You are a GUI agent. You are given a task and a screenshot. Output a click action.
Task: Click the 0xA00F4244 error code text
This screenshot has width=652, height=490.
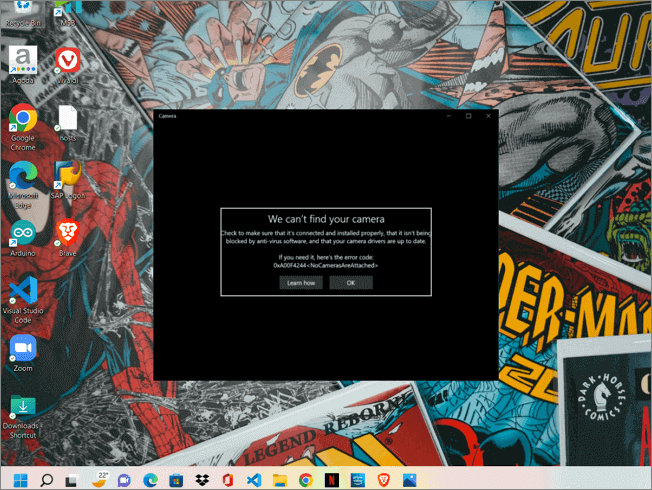point(326,265)
